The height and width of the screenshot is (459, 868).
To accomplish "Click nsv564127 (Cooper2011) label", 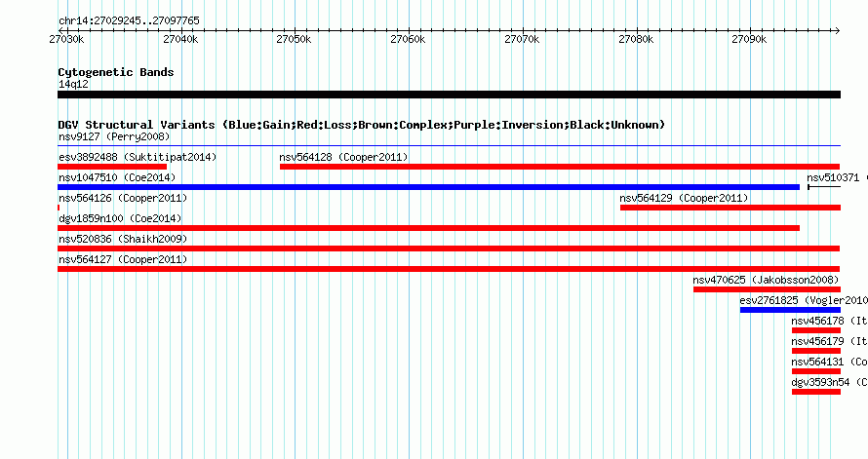I will coord(123,259).
